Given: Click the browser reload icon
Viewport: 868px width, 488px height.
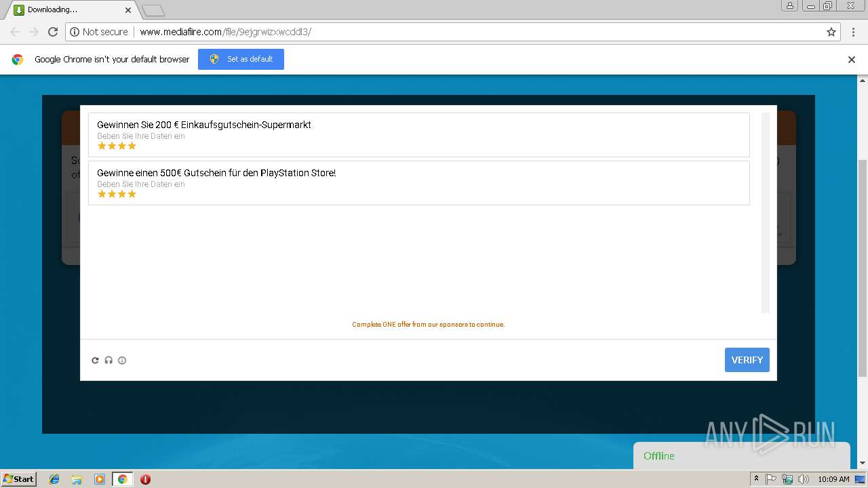Looking at the screenshot, I should tap(53, 32).
